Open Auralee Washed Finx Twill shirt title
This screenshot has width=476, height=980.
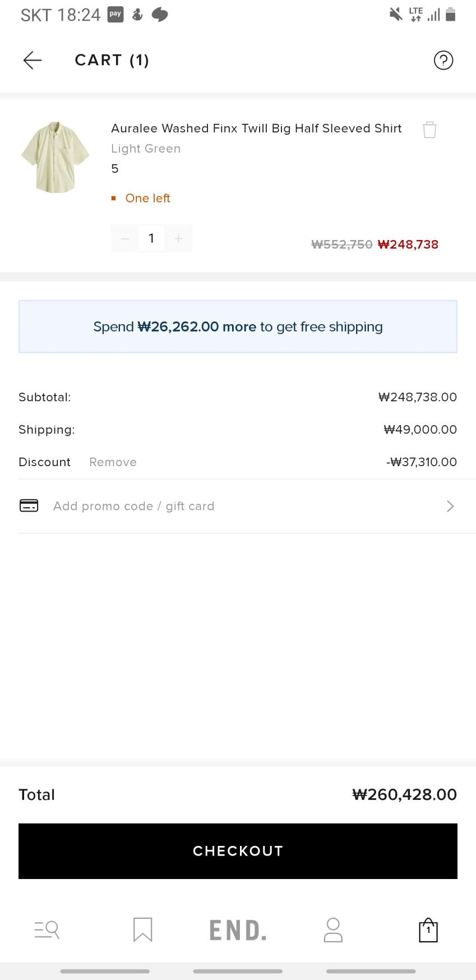coord(256,128)
